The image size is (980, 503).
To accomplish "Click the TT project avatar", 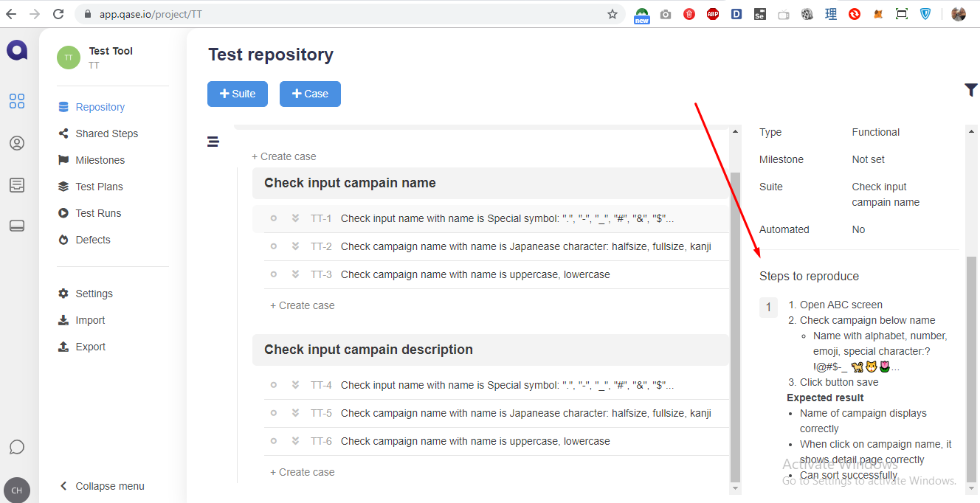I will [x=69, y=58].
